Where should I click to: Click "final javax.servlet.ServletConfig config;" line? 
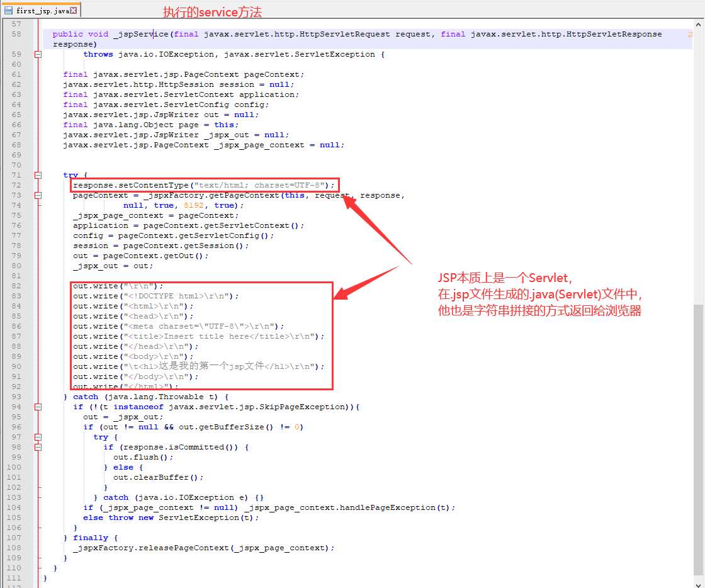[166, 105]
